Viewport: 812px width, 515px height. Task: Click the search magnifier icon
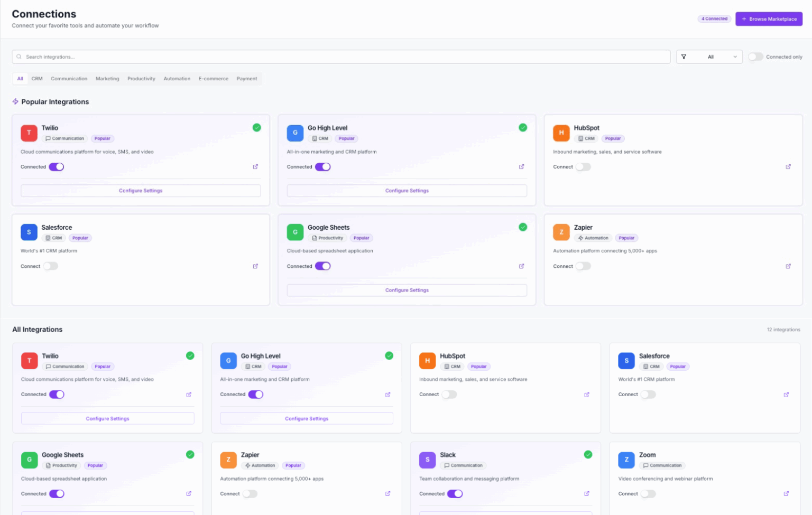19,57
